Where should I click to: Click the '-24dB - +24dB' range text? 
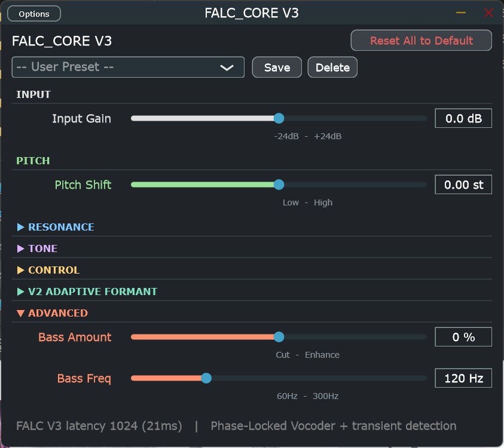coord(308,136)
